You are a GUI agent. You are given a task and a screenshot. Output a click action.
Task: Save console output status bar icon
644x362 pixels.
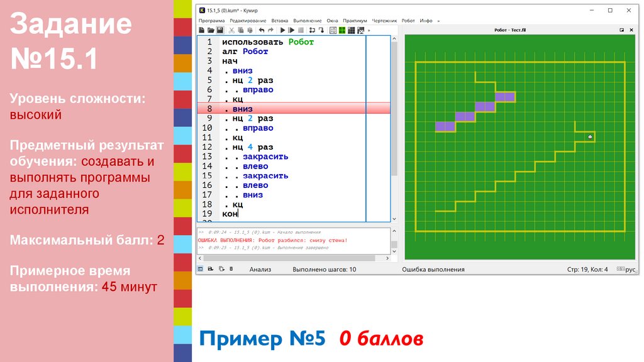(211, 269)
